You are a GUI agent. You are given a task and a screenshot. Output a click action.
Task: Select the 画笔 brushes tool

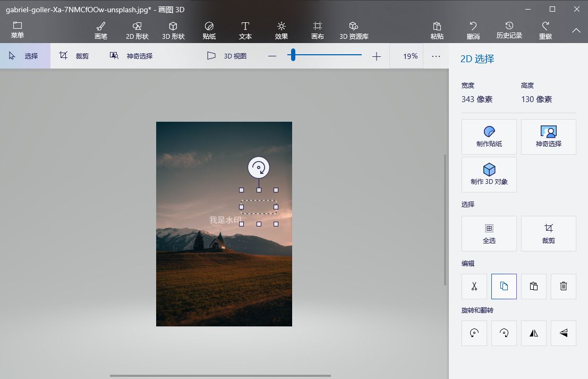[x=101, y=30]
